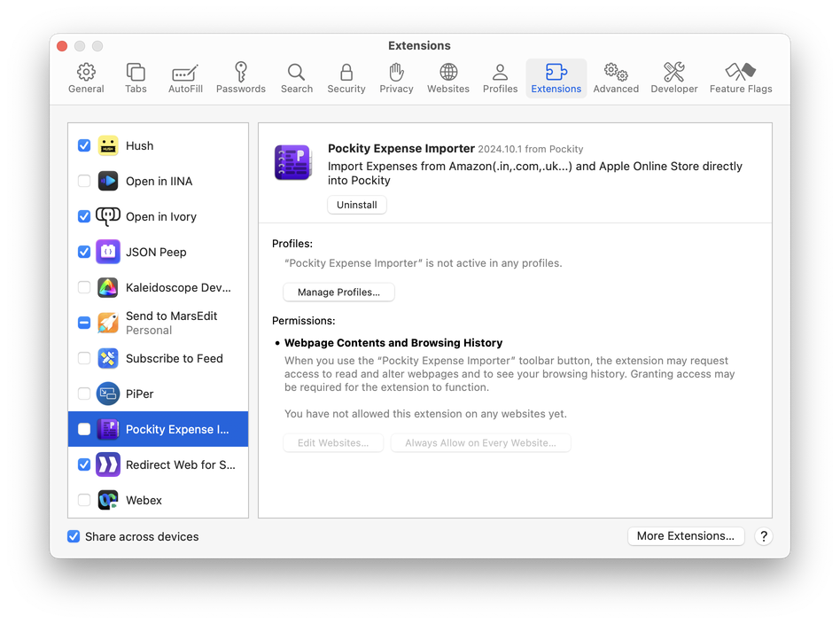Open More Extensions in the App Store
The image size is (840, 624).
coord(686,536)
